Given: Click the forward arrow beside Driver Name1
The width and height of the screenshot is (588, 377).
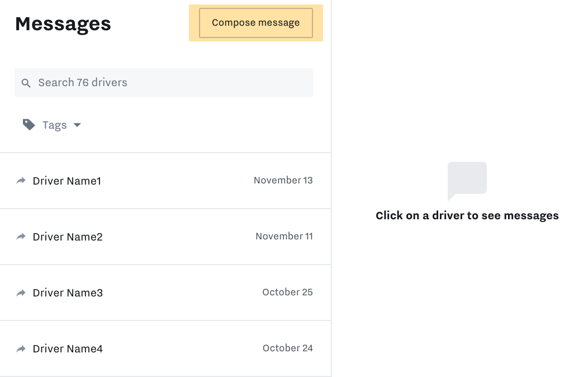Looking at the screenshot, I should click(x=21, y=181).
